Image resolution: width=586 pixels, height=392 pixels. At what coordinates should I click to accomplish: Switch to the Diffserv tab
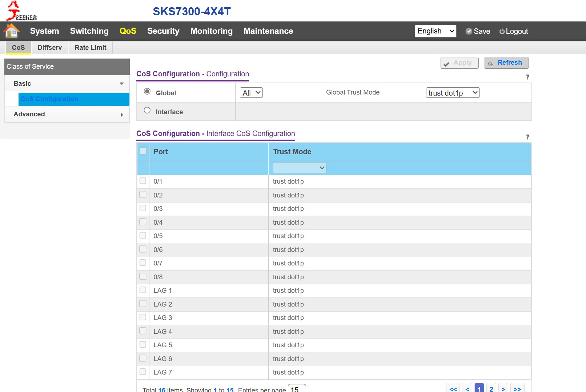click(x=50, y=48)
